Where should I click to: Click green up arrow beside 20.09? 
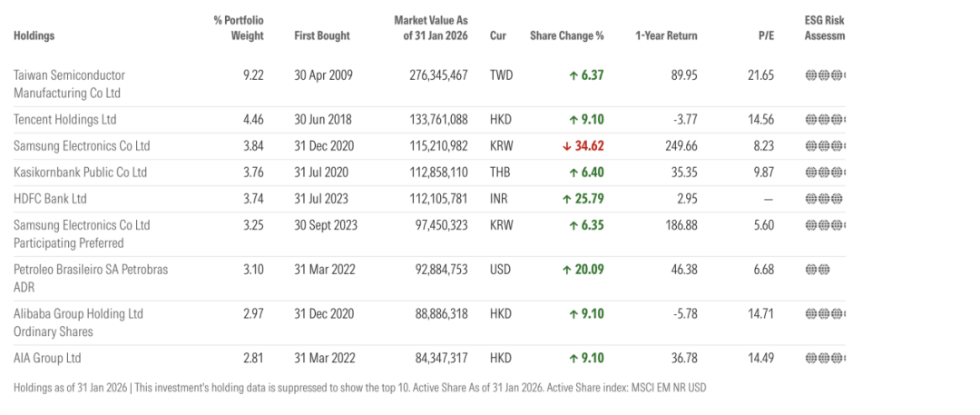pyautogui.click(x=567, y=270)
